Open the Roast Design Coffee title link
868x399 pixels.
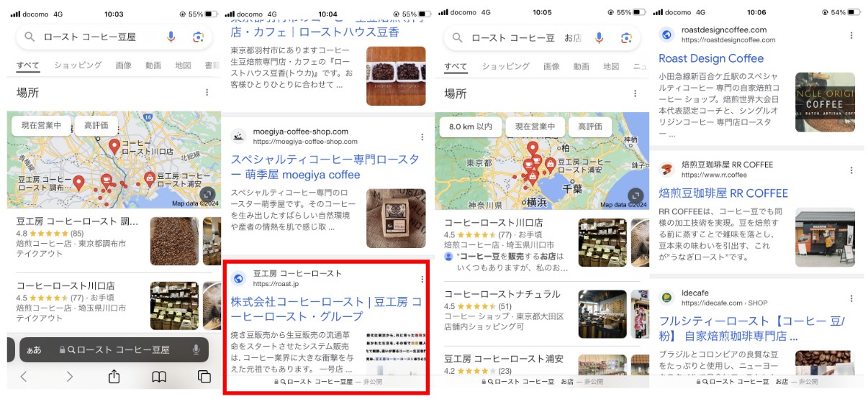click(711, 58)
